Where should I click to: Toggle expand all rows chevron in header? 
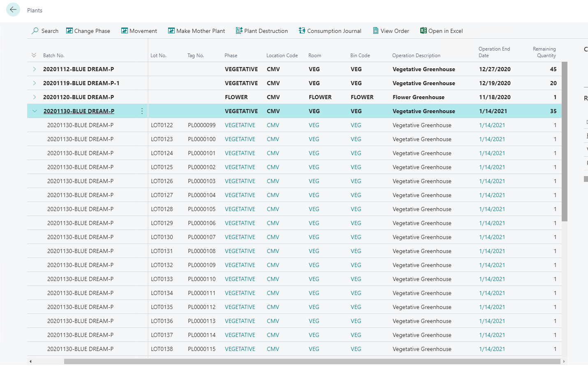(x=34, y=55)
